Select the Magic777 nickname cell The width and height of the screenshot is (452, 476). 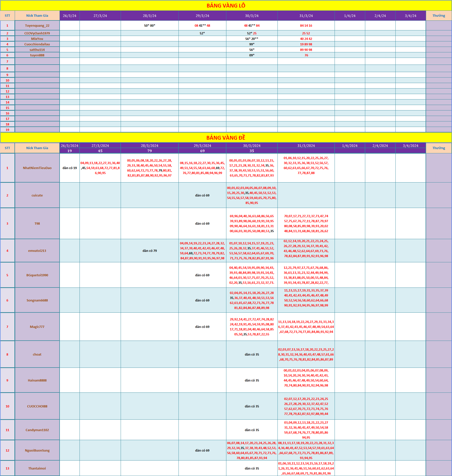(x=37, y=327)
